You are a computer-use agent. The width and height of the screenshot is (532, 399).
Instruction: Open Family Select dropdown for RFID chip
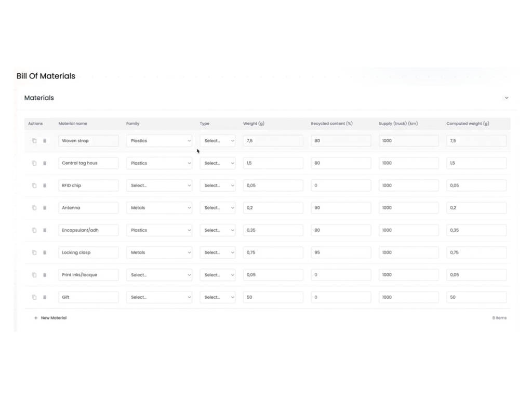pos(159,185)
